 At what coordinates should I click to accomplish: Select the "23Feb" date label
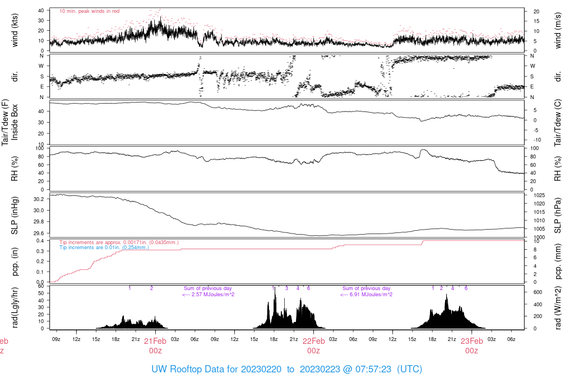click(472, 341)
